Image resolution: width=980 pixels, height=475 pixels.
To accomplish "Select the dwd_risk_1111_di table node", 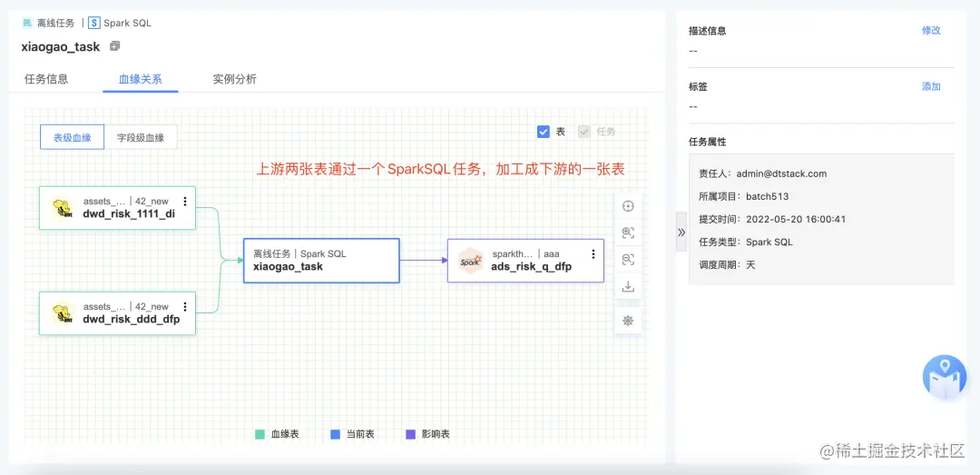I will click(117, 208).
